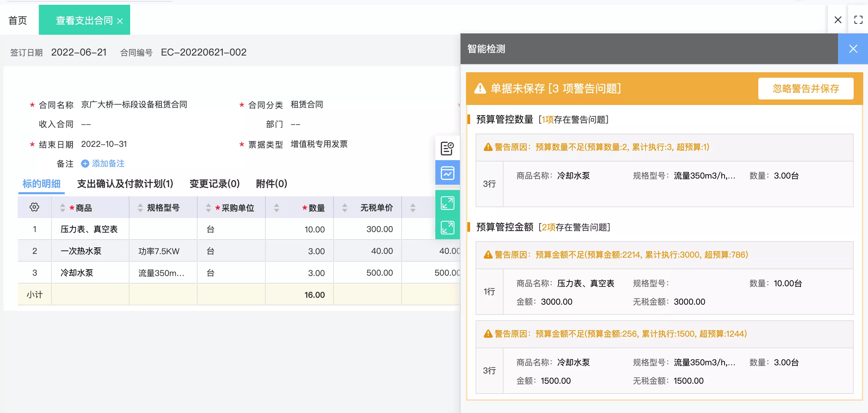Click the lower green expand icon

pos(447,227)
